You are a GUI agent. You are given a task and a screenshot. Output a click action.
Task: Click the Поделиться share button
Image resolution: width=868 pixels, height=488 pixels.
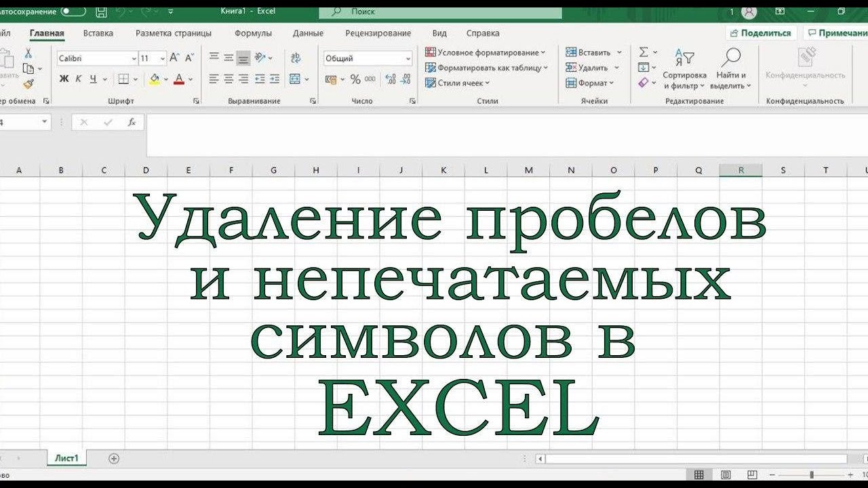tap(760, 33)
